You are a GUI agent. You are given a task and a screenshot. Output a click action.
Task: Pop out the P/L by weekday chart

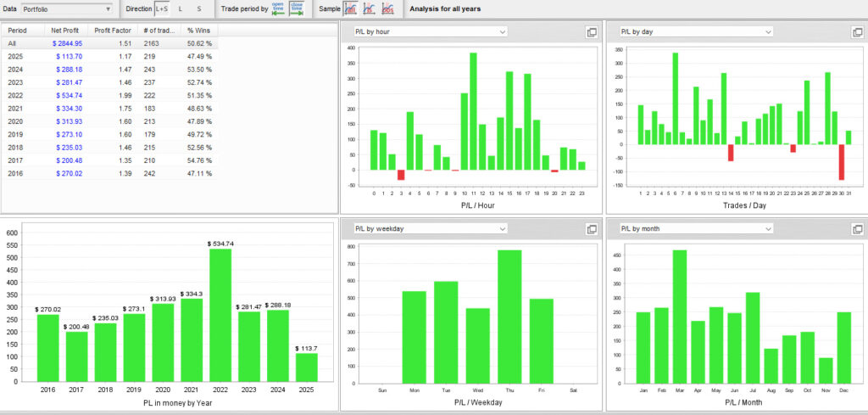pyautogui.click(x=592, y=229)
